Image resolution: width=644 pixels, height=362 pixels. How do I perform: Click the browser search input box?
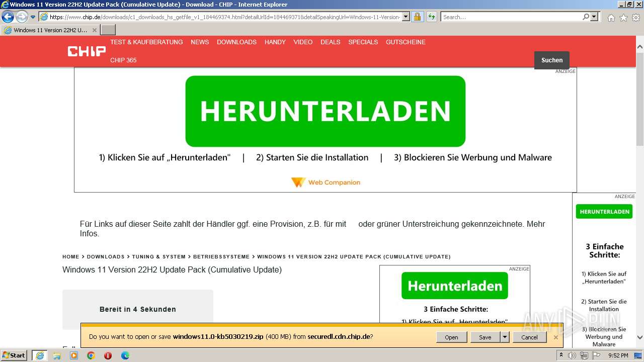coord(511,17)
